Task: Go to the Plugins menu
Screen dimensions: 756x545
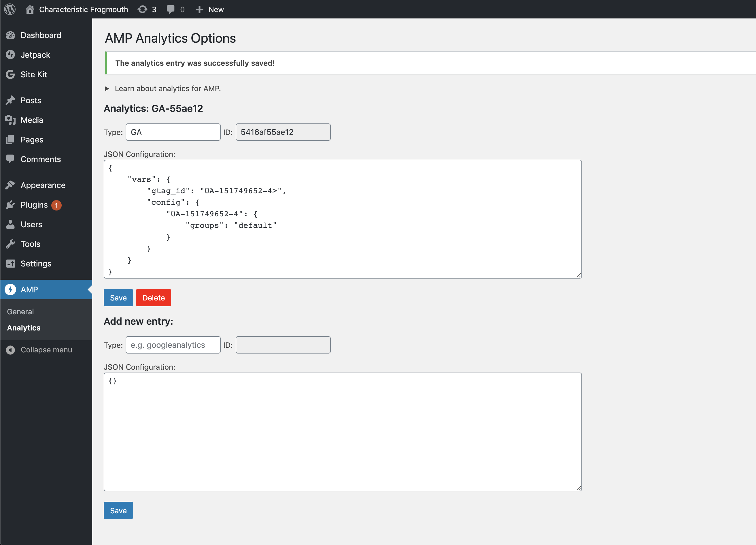Action: pos(46,205)
